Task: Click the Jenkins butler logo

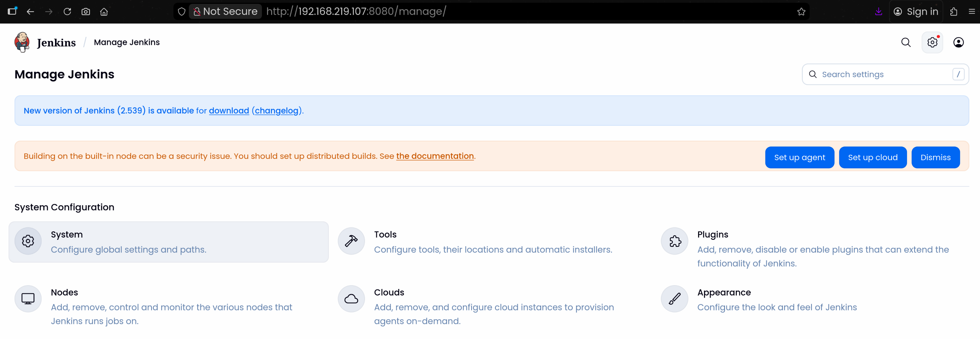Action: 22,42
